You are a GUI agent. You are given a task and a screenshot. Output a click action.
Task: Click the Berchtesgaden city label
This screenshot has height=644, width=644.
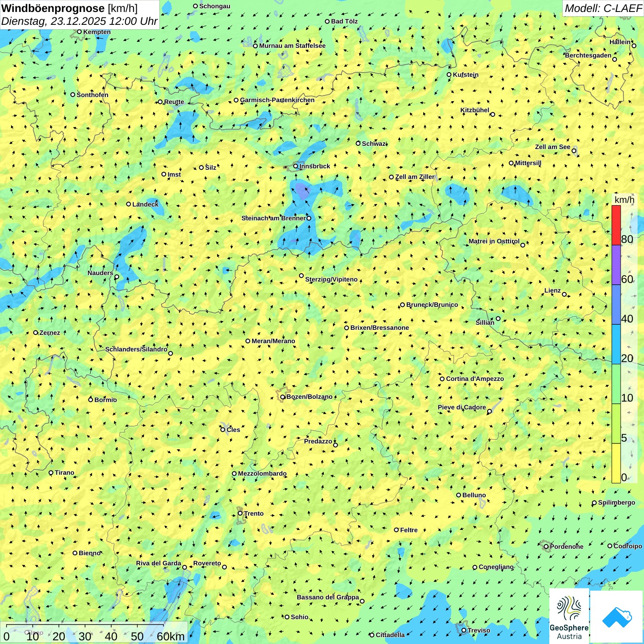588,56
